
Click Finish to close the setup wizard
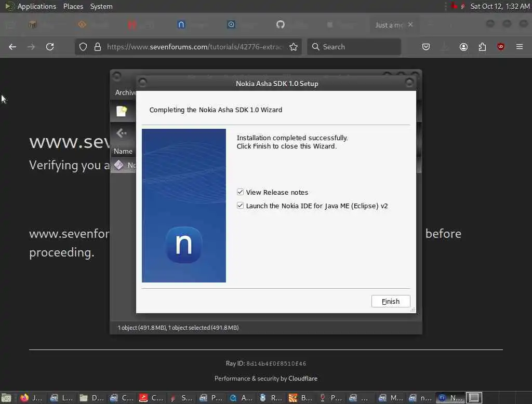pos(391,301)
